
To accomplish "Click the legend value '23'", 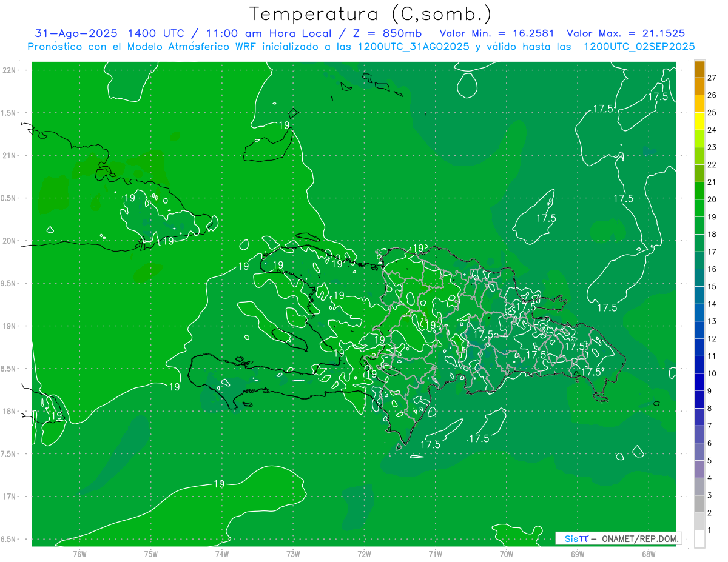I will click(712, 147).
